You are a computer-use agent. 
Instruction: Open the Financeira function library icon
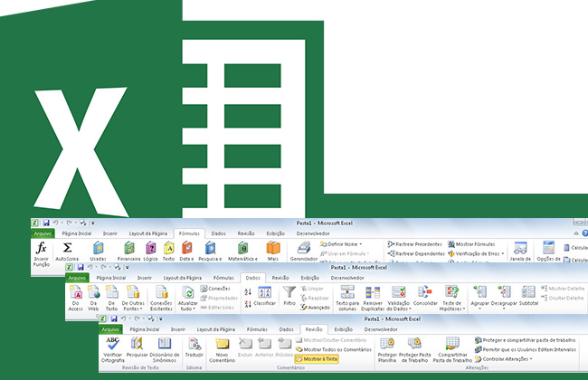pos(129,248)
